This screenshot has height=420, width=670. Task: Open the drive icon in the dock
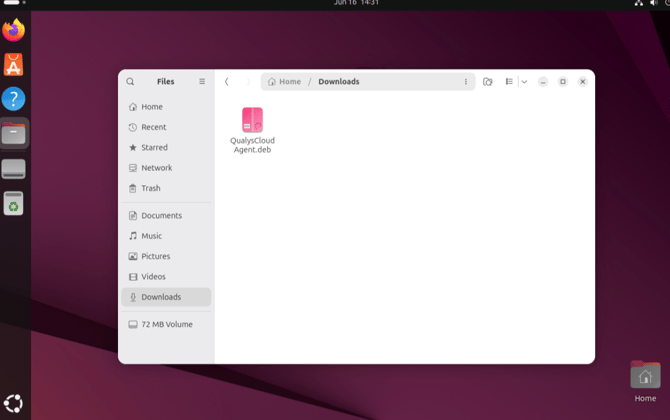pyautogui.click(x=14, y=168)
